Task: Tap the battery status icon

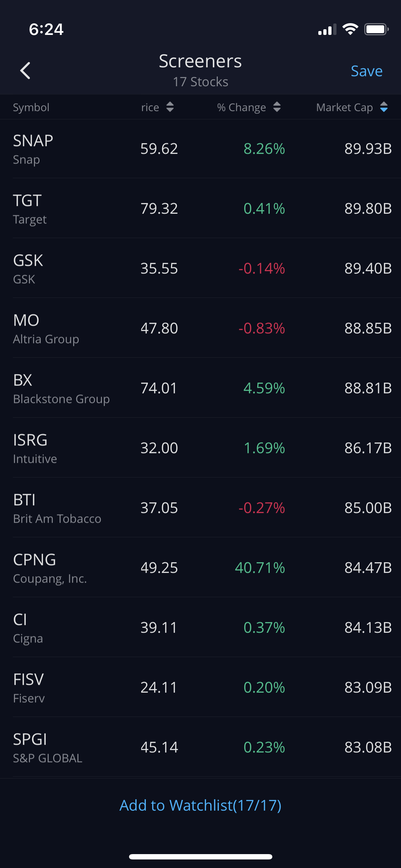Action: click(x=376, y=29)
